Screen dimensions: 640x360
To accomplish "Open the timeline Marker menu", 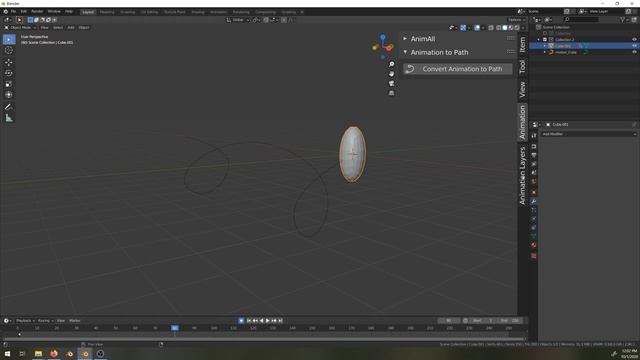I will (x=75, y=321).
